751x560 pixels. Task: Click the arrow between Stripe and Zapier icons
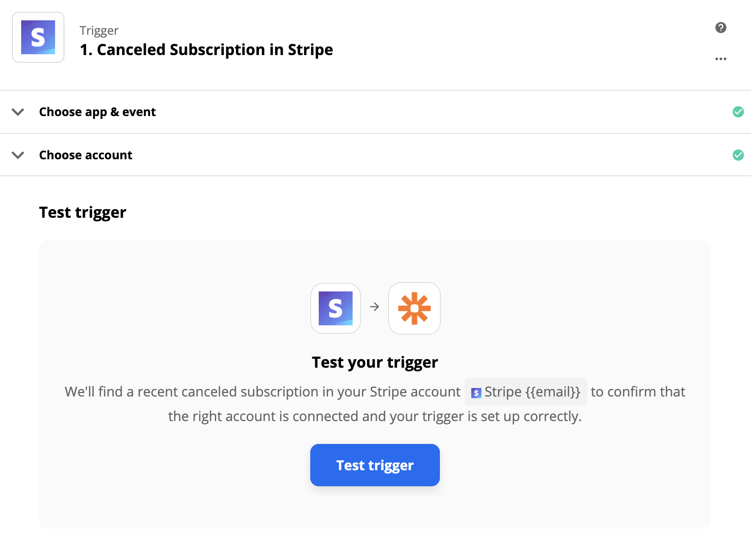pos(375,308)
